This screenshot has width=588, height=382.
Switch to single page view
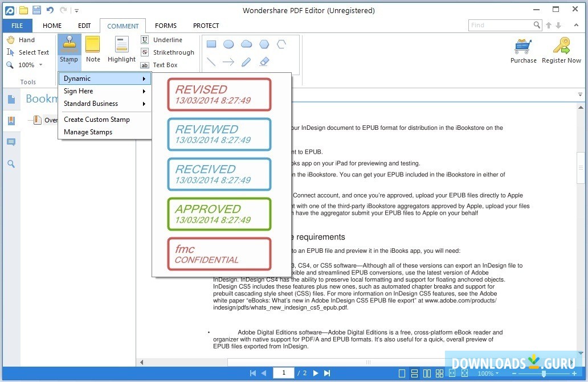(x=402, y=373)
